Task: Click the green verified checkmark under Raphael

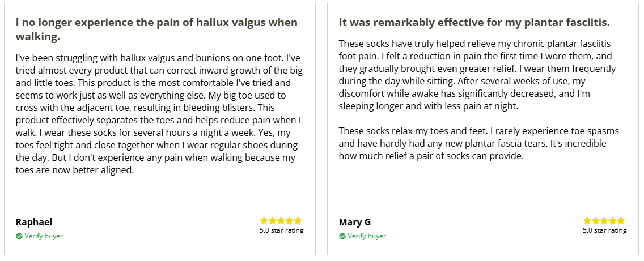Action: coord(19,236)
